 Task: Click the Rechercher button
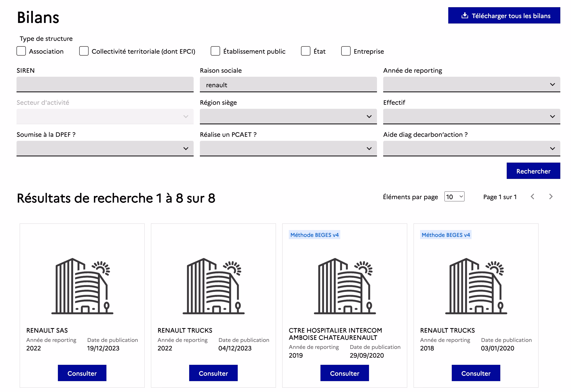(533, 171)
